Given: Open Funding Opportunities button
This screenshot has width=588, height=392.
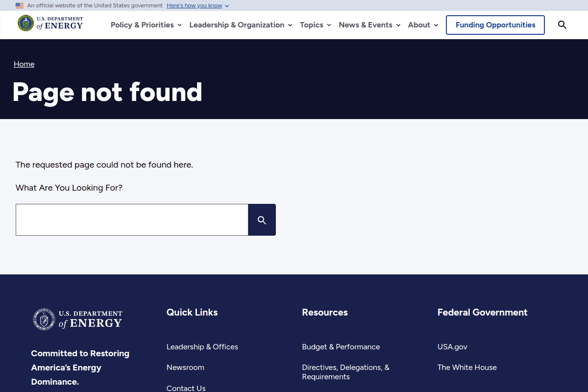Looking at the screenshot, I should click(x=495, y=25).
